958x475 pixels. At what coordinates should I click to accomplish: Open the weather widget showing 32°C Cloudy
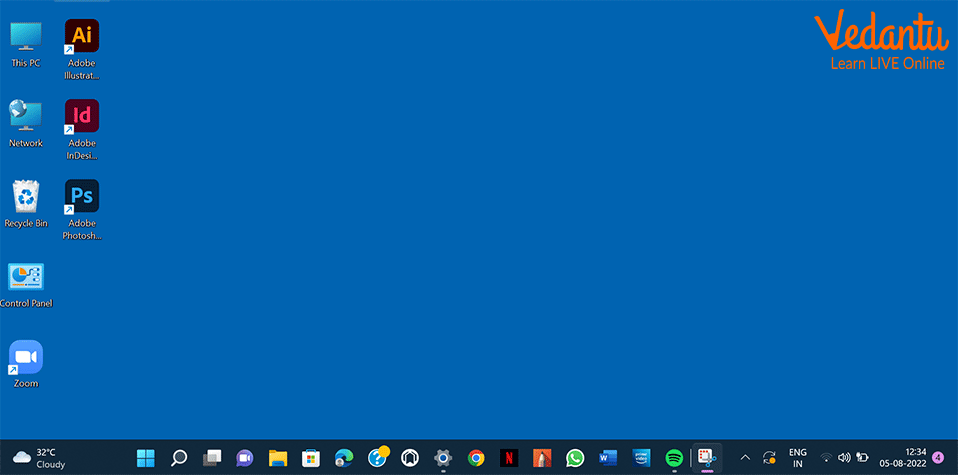(40, 458)
